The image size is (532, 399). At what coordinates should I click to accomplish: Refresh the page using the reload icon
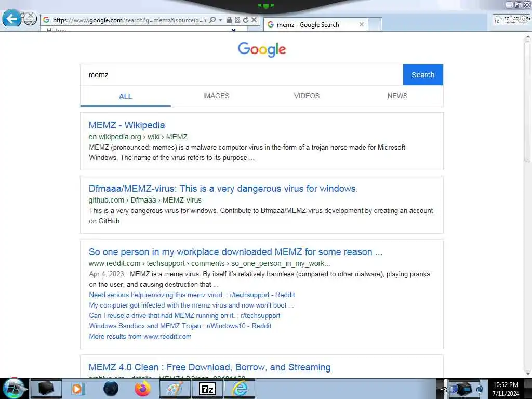(246, 20)
